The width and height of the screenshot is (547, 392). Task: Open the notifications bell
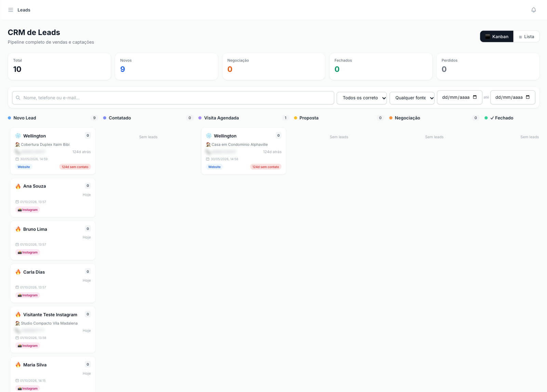(534, 10)
